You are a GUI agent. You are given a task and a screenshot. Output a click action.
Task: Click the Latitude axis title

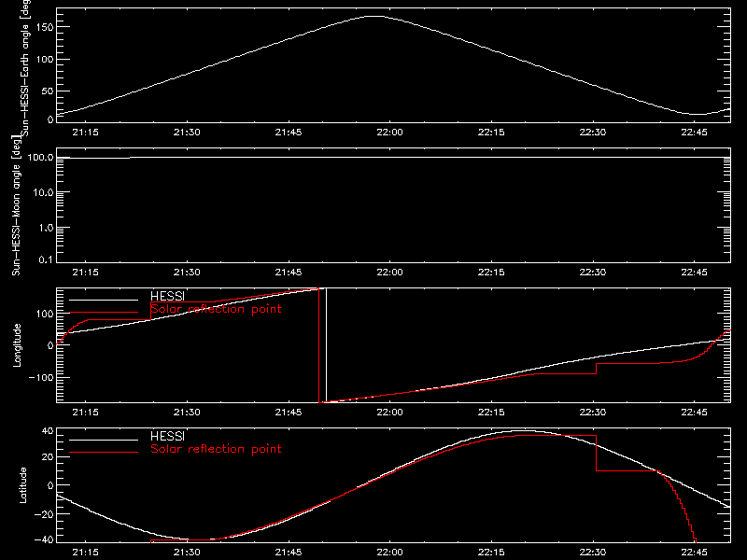(22, 485)
